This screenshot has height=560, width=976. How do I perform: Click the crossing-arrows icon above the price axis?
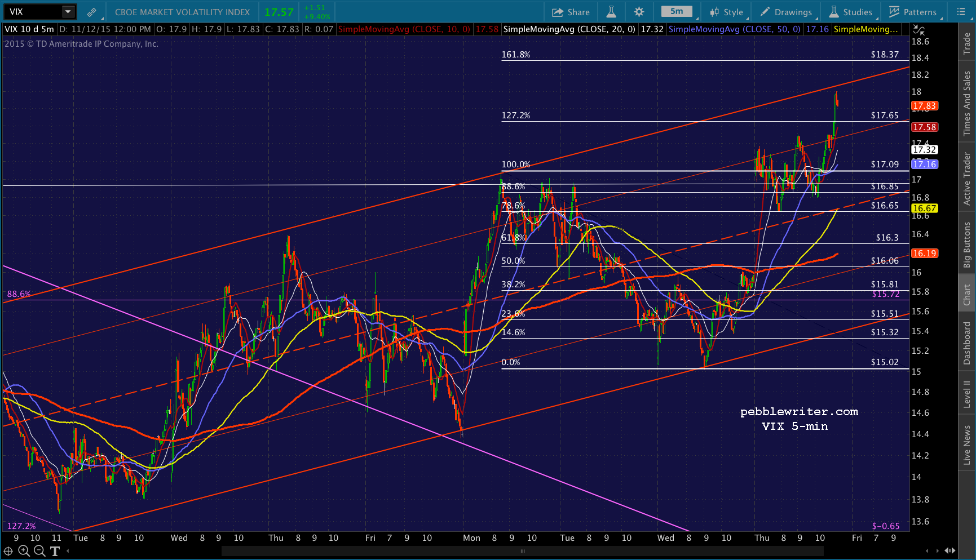coord(918,30)
